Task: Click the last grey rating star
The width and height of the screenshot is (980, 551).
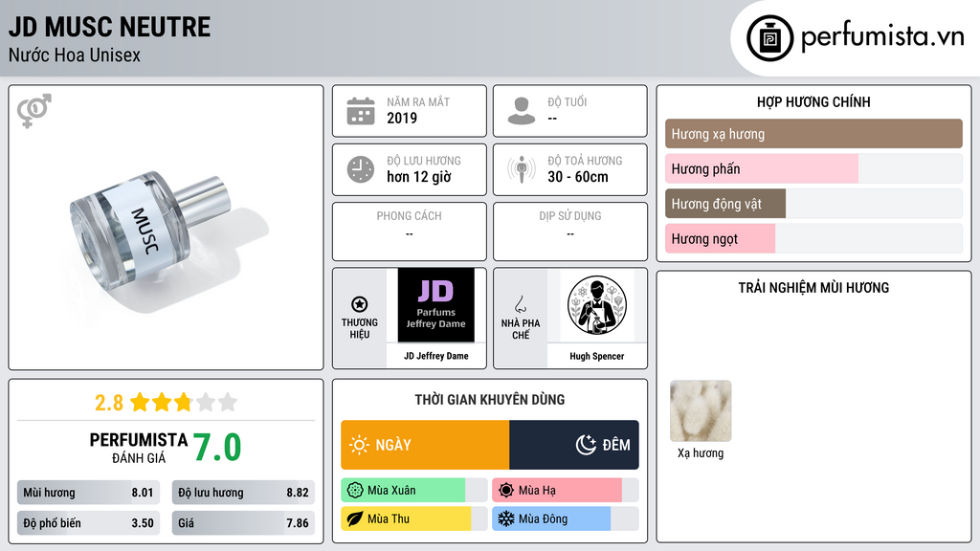Action: coord(228,402)
